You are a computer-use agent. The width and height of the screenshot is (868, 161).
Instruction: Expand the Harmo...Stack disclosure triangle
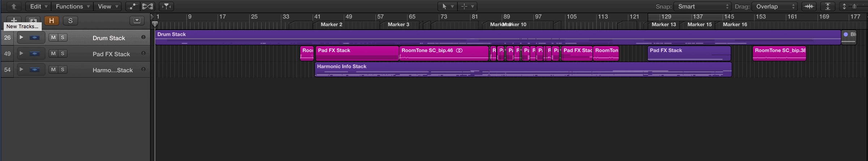[x=21, y=69]
